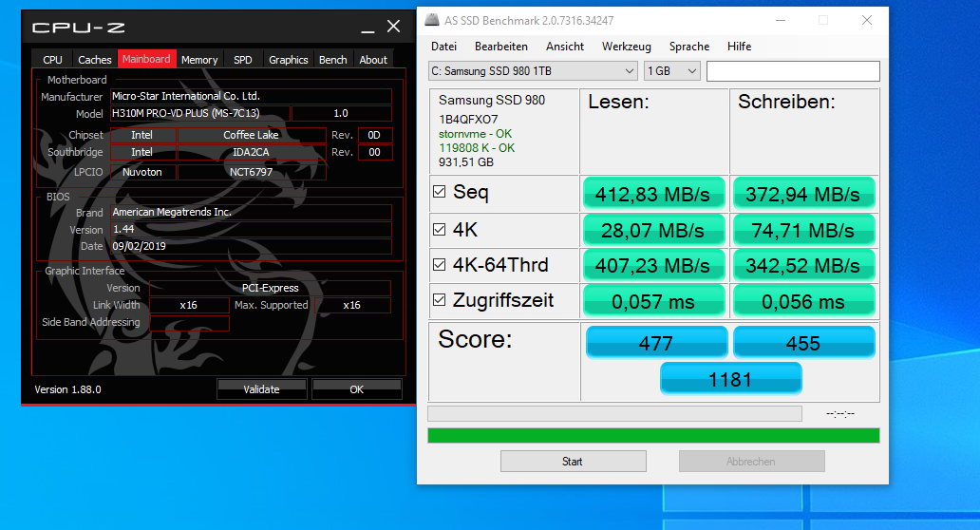Click the Validate button in CPU-Z
The image size is (980, 530).
tap(261, 388)
